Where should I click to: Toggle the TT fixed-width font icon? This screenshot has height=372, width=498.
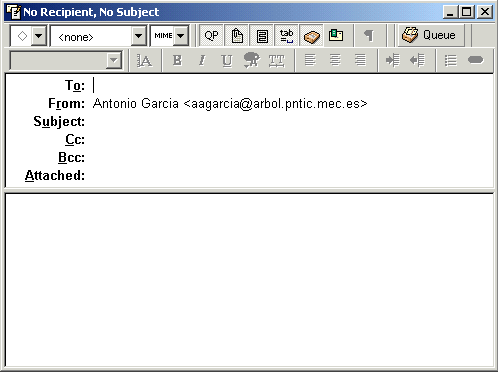pyautogui.click(x=276, y=60)
